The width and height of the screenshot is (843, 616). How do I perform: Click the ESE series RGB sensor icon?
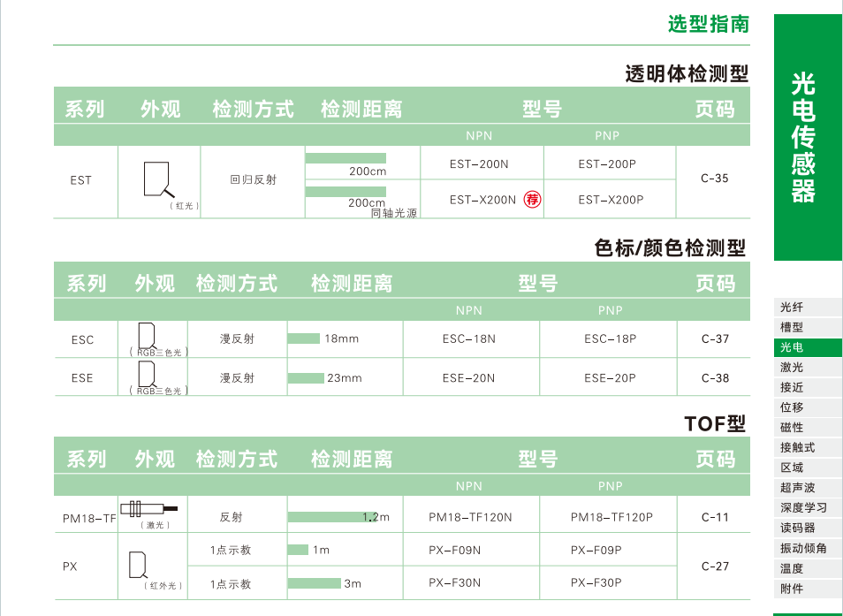tap(147, 375)
